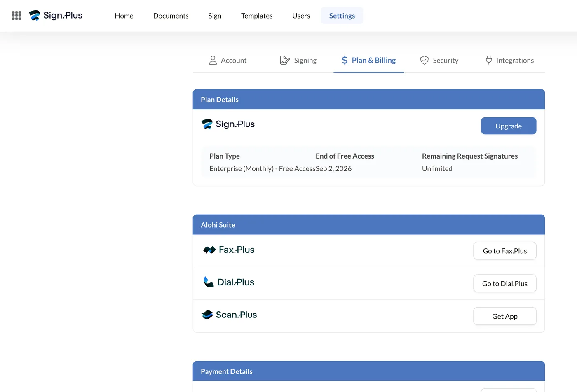Screen dimensions: 577x392
Task: Switch to the Security tab
Action: click(439, 60)
